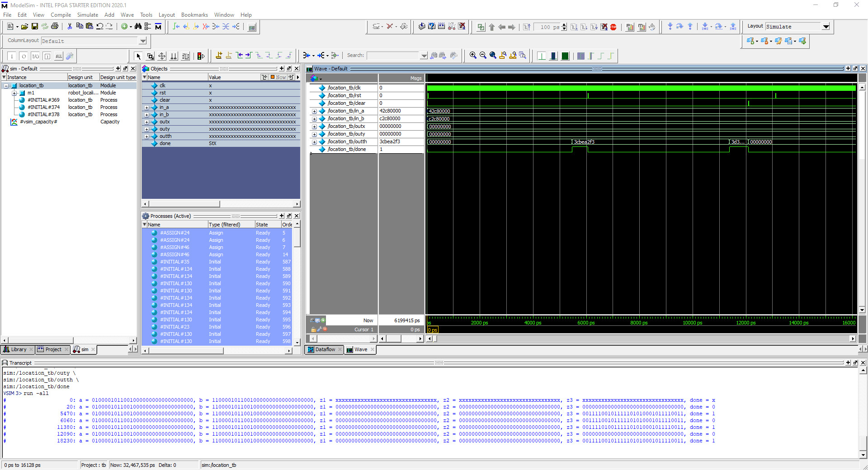Click the Zoom In magnifier icon
Viewport: 868px width, 470px height.
tap(473, 55)
